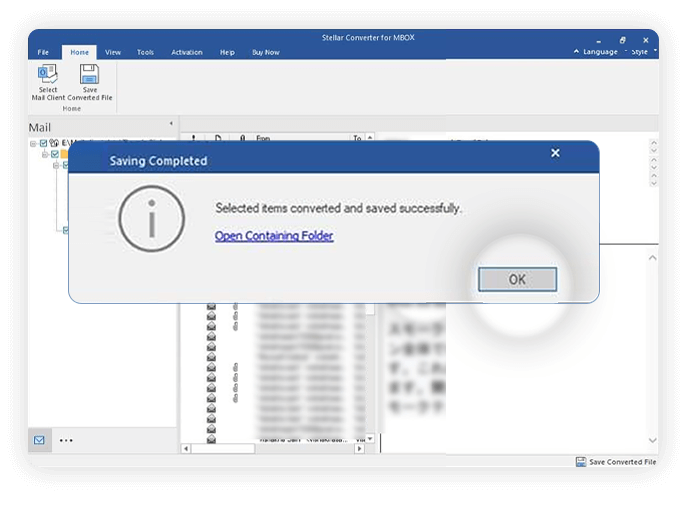Sort by From column header
Viewport: 699px width, 518px height.
click(x=263, y=138)
